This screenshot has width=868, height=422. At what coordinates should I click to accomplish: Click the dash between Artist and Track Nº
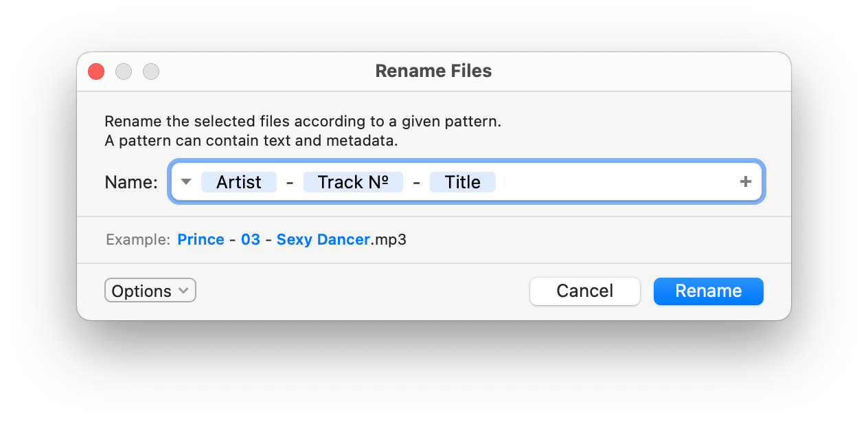click(x=290, y=183)
